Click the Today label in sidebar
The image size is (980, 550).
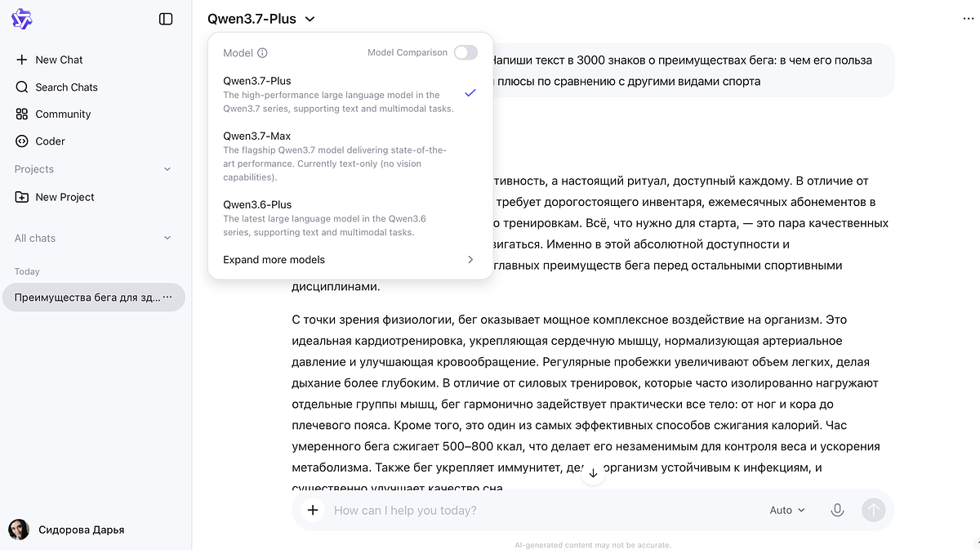[x=27, y=271]
